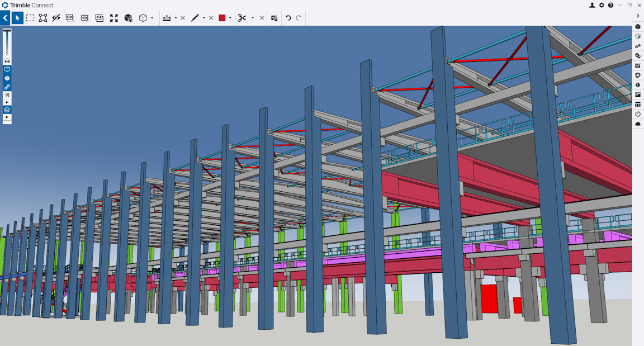Open the red markup color swatch
The height and width of the screenshot is (346, 644).
(221, 17)
